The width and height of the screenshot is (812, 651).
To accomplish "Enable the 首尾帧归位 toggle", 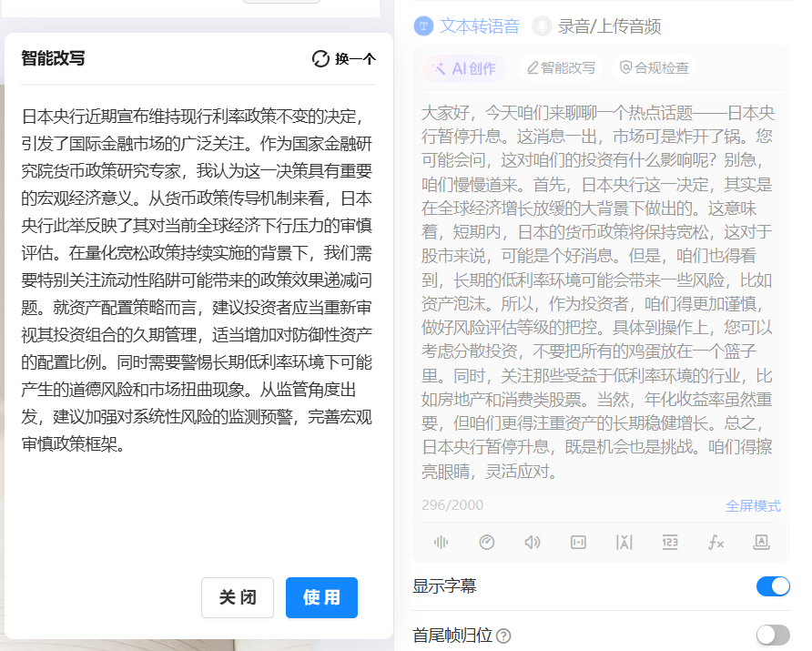I will pyautogui.click(x=773, y=635).
